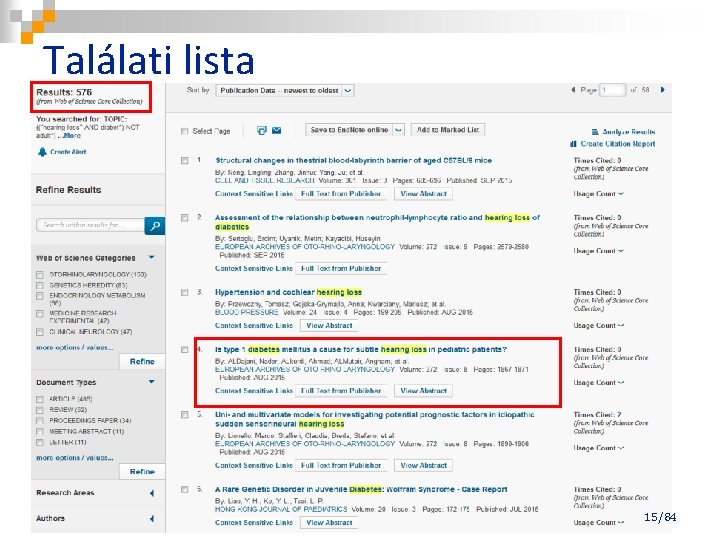Open the Sort by Publication Date dropdown
Image resolution: width=720 pixels, height=540 pixels.
285,90
